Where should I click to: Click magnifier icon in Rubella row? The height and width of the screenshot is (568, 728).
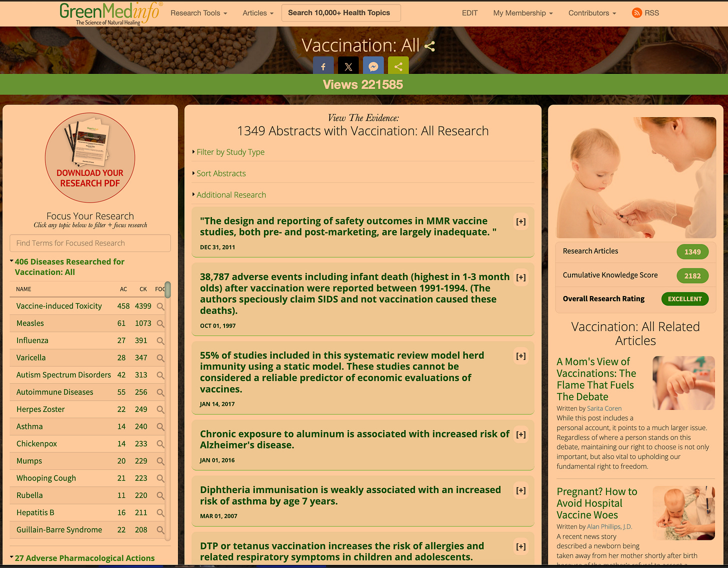pos(160,495)
